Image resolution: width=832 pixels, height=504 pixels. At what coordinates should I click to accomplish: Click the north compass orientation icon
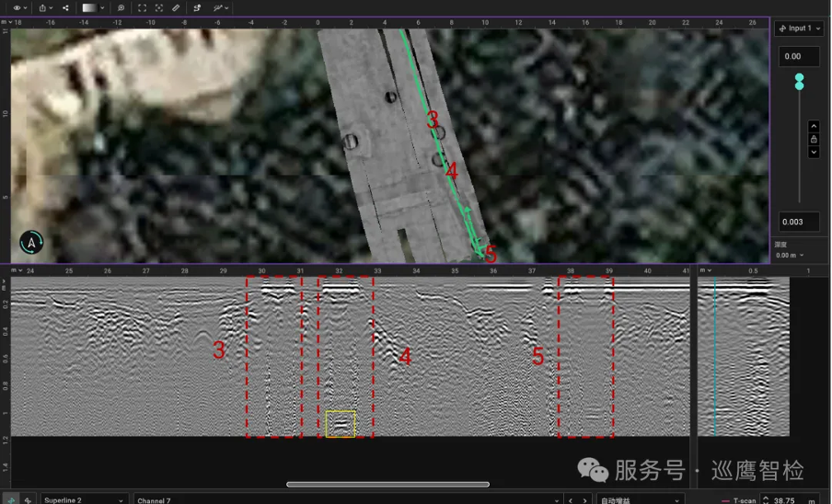32,243
